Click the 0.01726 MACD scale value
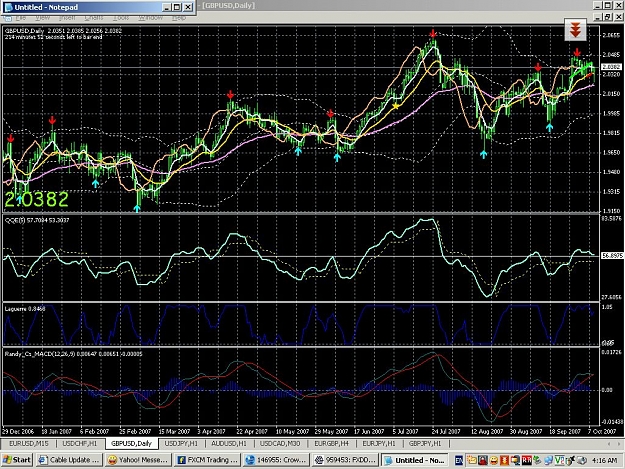The width and height of the screenshot is (625, 469). (612, 352)
